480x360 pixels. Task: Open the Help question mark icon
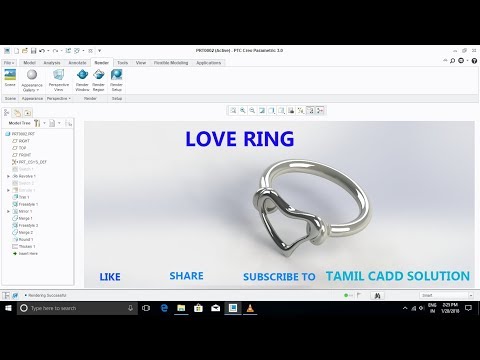coord(474,61)
